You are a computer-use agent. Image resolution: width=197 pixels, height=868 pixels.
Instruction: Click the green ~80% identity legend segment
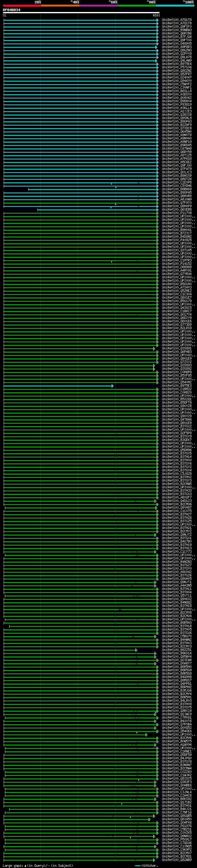tap(136, 6)
